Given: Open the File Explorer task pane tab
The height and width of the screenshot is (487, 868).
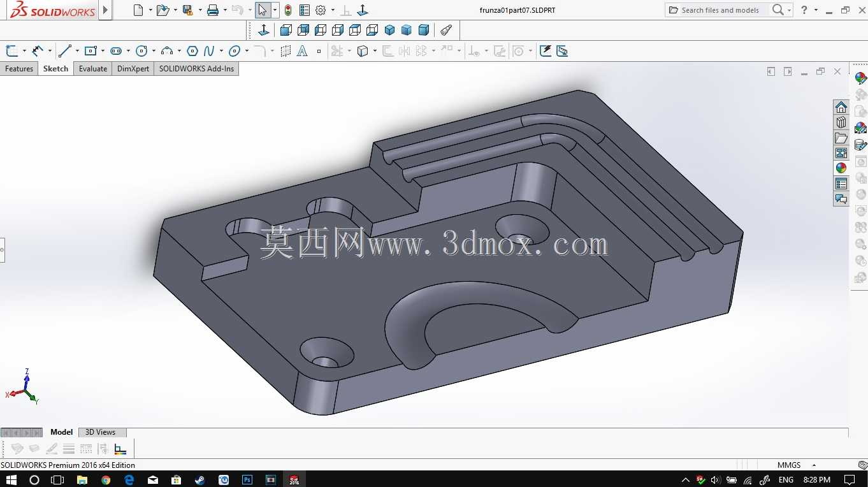Looking at the screenshot, I should 841,138.
